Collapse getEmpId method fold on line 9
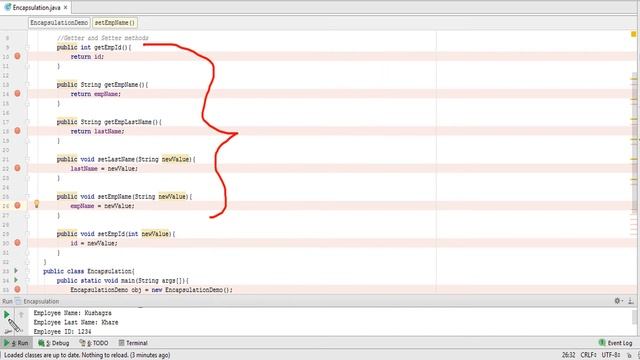Viewport: 640px width, 360px height. point(28,47)
